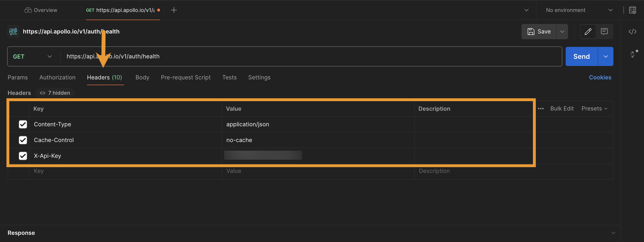
Task: Open Bulk Edit mode
Action: [x=562, y=109]
